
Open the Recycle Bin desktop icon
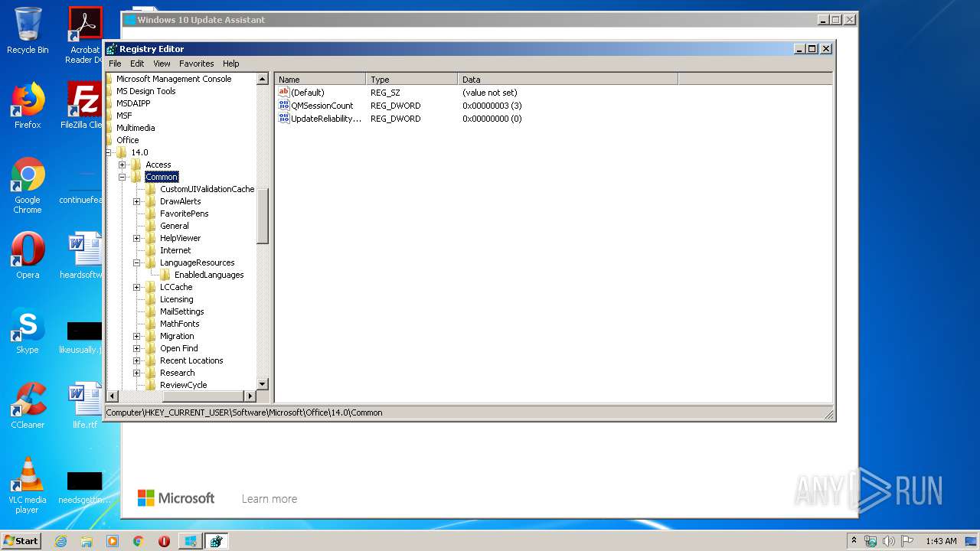point(28,31)
